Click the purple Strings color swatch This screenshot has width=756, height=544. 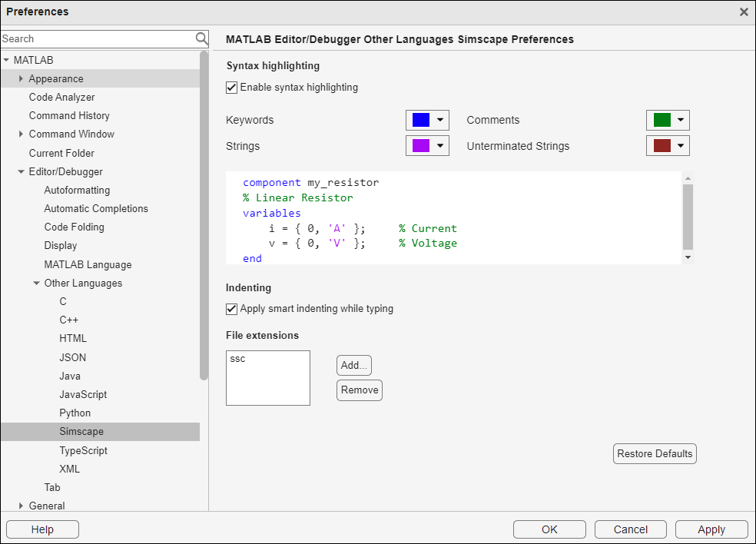click(x=420, y=146)
